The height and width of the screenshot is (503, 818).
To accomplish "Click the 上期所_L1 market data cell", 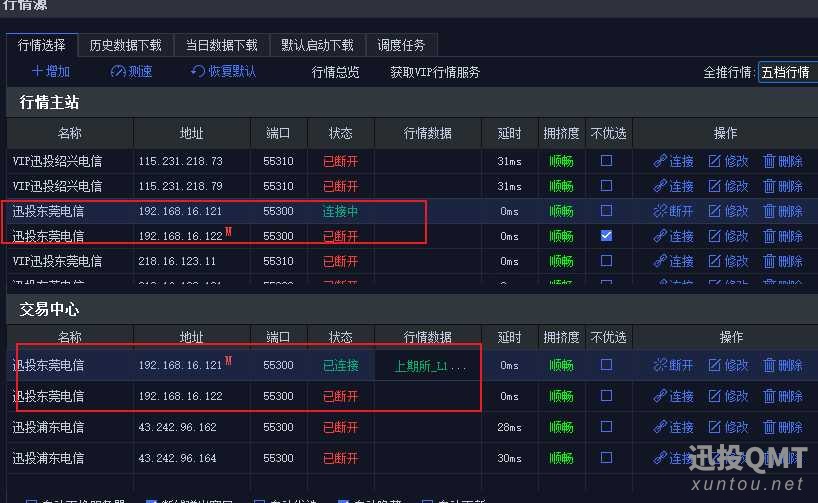I will (x=428, y=366).
